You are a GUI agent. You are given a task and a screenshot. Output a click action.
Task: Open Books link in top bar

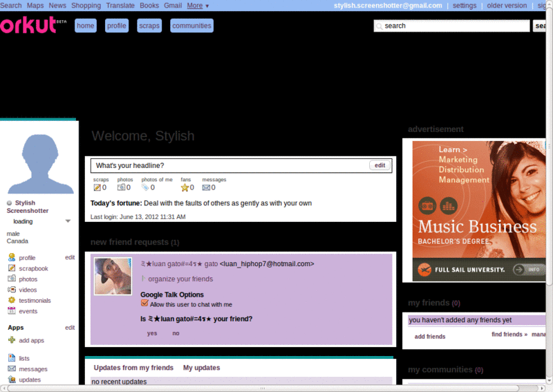coord(149,6)
